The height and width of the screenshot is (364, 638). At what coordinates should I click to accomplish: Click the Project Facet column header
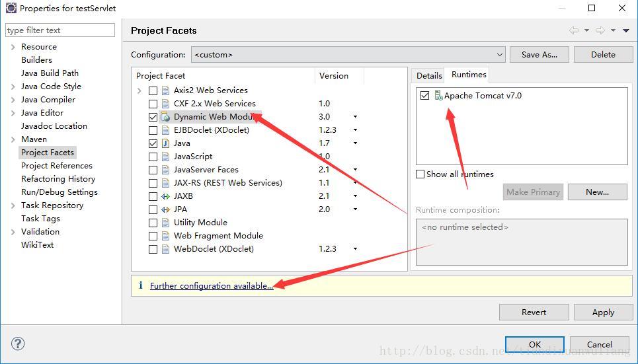pyautogui.click(x=223, y=76)
